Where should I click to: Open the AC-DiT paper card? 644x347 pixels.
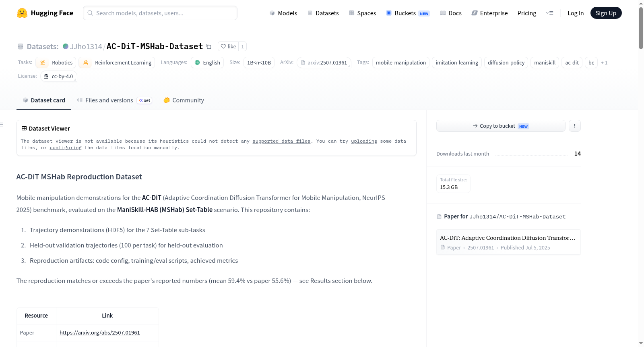coord(508,242)
